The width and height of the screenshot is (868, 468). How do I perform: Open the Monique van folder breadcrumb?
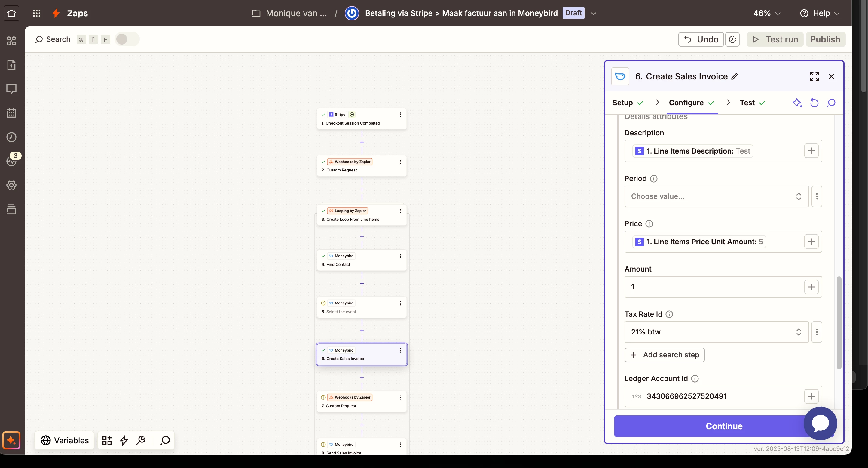coord(290,13)
